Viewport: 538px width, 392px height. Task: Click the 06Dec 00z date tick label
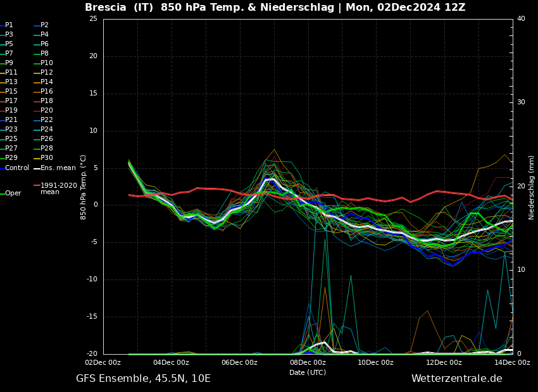(239, 362)
